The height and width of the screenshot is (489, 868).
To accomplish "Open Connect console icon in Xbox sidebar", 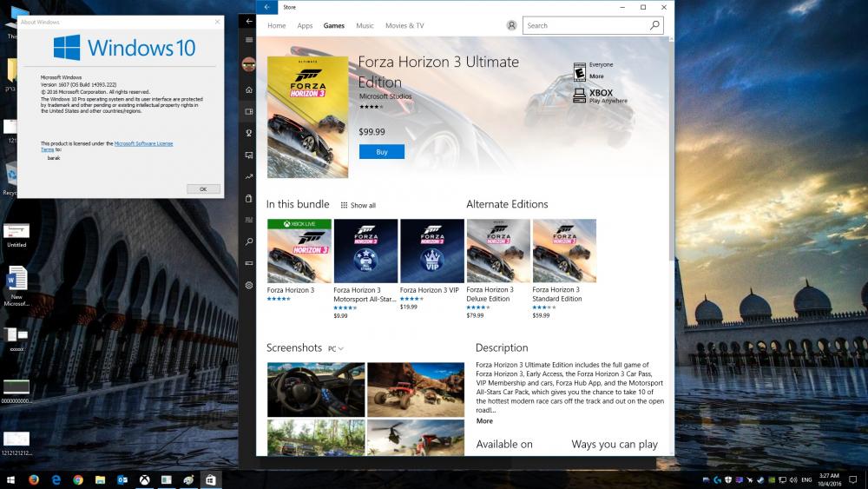I will point(249,263).
